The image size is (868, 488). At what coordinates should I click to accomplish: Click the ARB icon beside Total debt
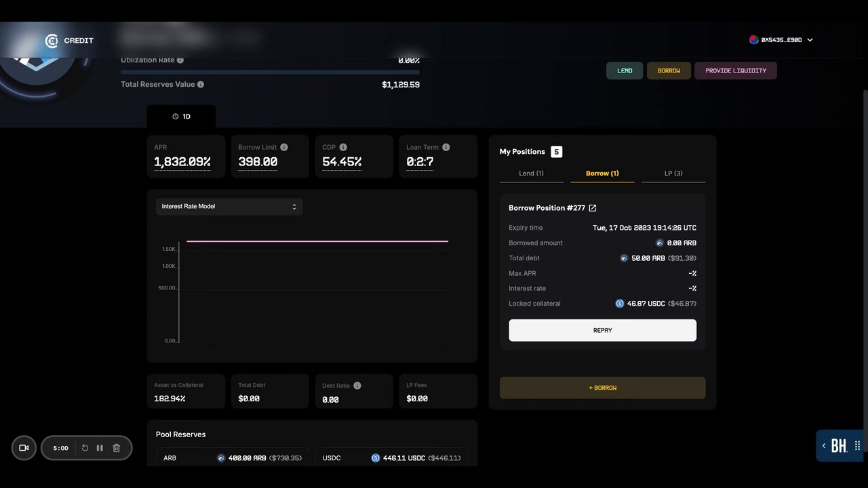(x=625, y=258)
